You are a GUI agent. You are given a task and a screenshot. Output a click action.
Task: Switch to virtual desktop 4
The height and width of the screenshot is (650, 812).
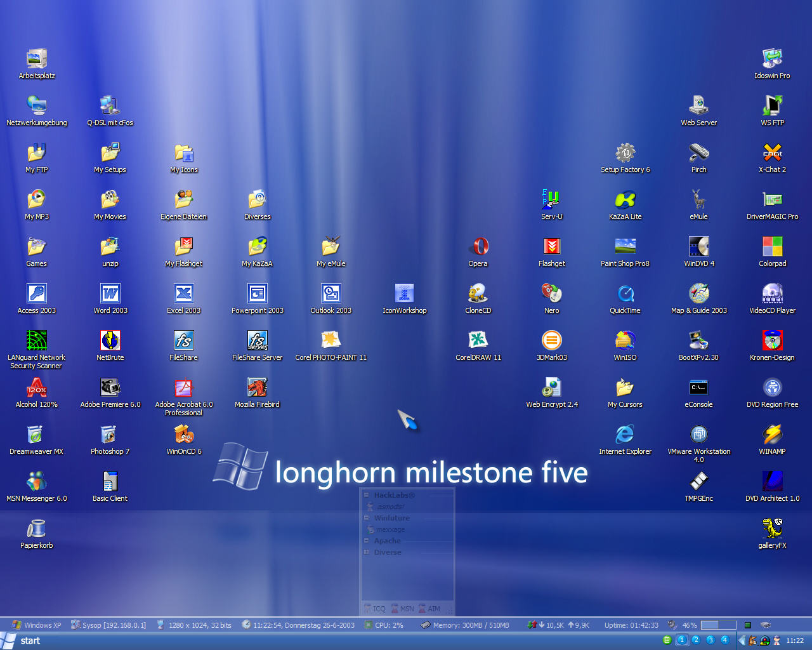724,640
